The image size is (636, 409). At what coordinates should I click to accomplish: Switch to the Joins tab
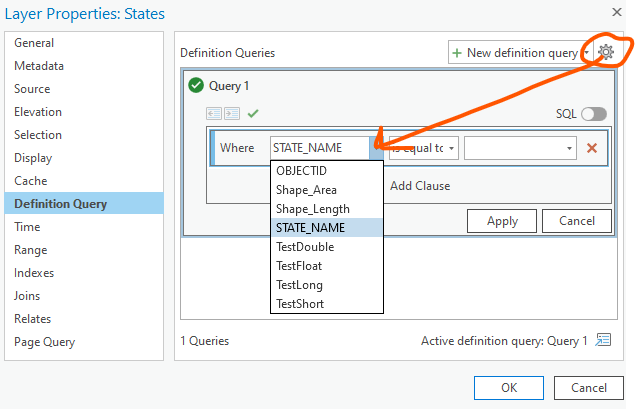click(29, 296)
